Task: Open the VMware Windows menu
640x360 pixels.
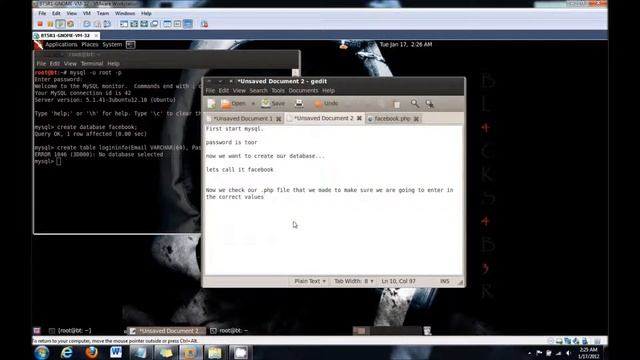Action: point(125,13)
